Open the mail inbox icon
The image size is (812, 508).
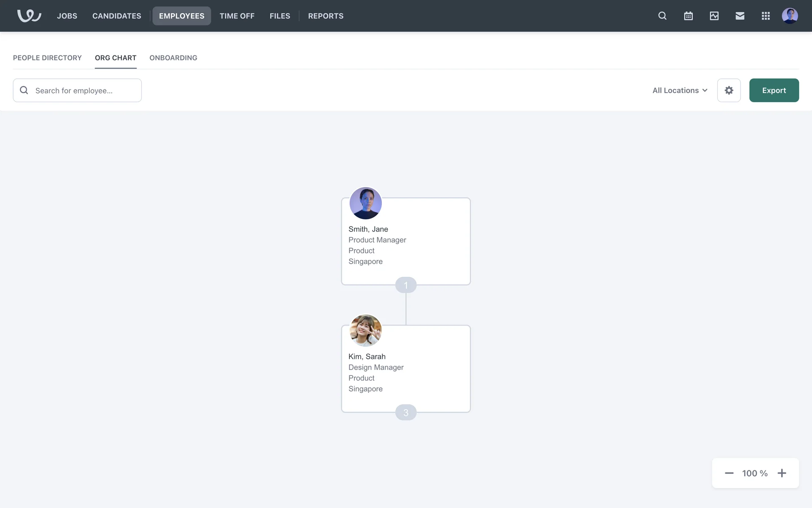tap(740, 16)
